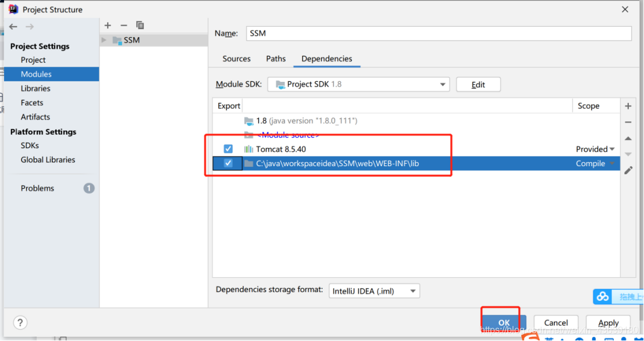Open Global Libraries settings

tap(48, 160)
